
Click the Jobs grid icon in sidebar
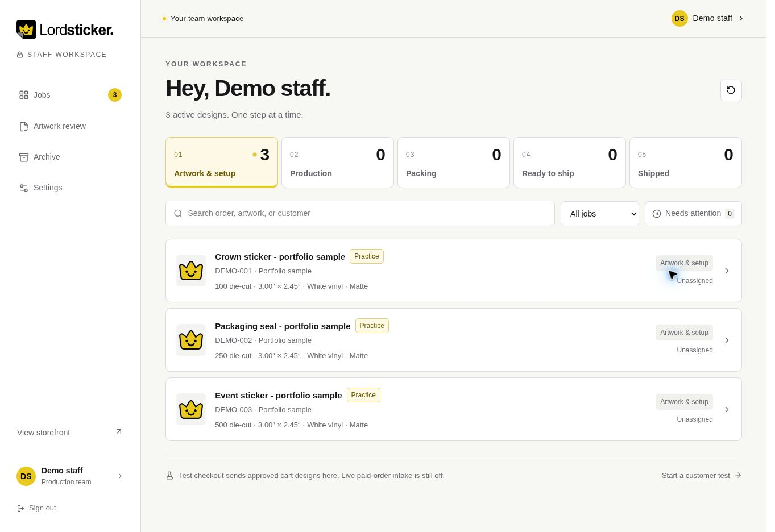(24, 95)
